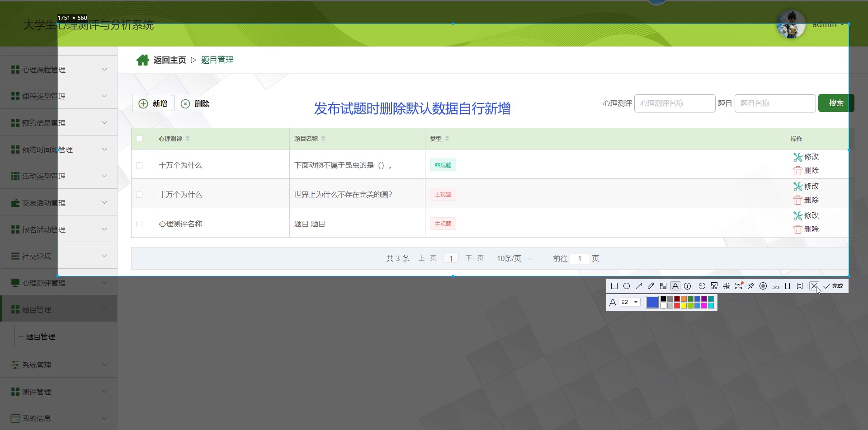Click the screen record icon

pyautogui.click(x=763, y=286)
